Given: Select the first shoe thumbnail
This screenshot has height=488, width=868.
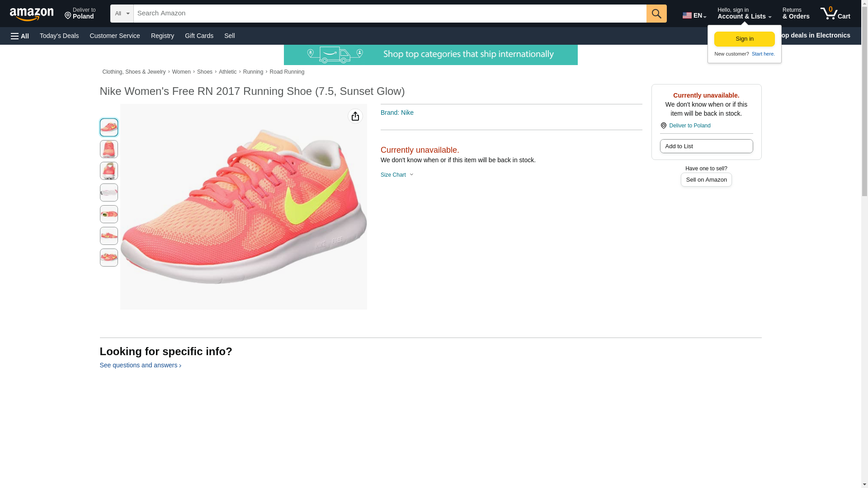Looking at the screenshot, I should pos(108,127).
